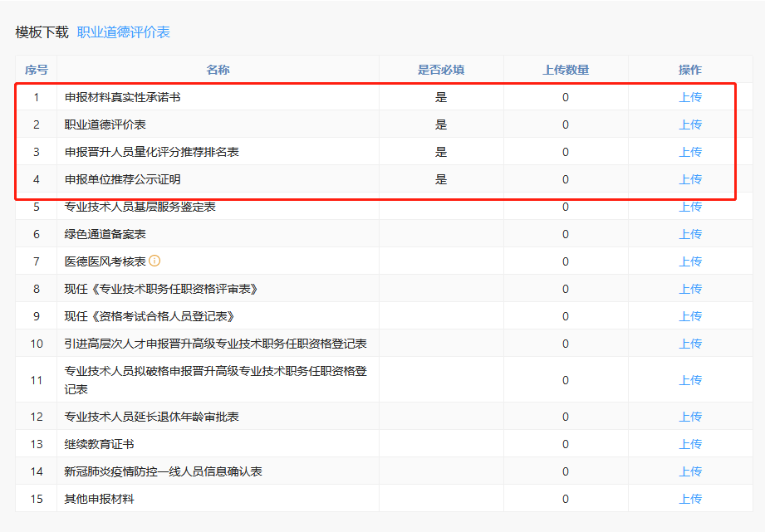Upload the 继续教育证书 document
The image size is (765, 532).
click(690, 444)
